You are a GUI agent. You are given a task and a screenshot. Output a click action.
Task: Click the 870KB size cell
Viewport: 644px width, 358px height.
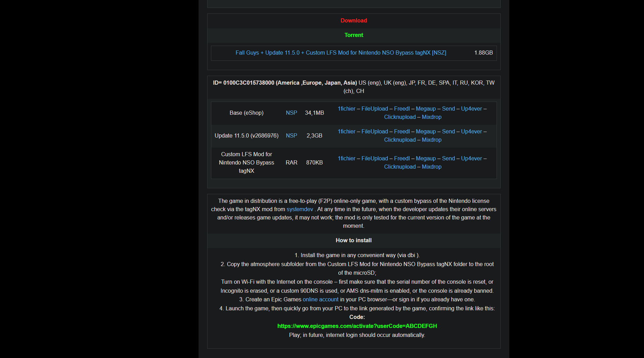point(314,163)
